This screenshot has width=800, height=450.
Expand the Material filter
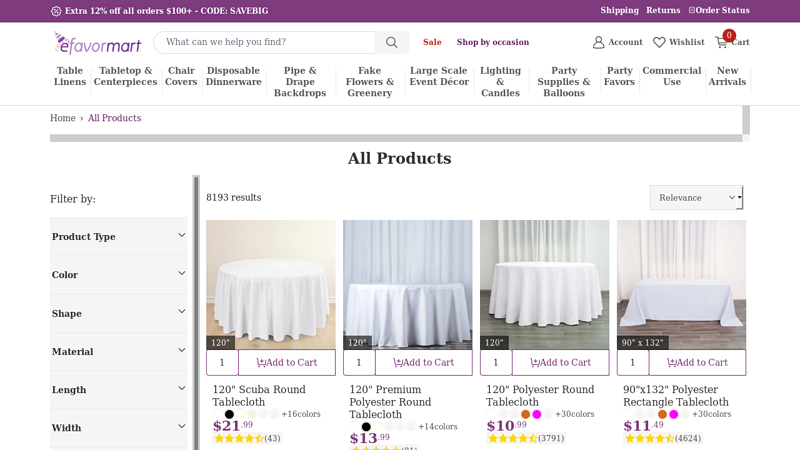point(118,352)
